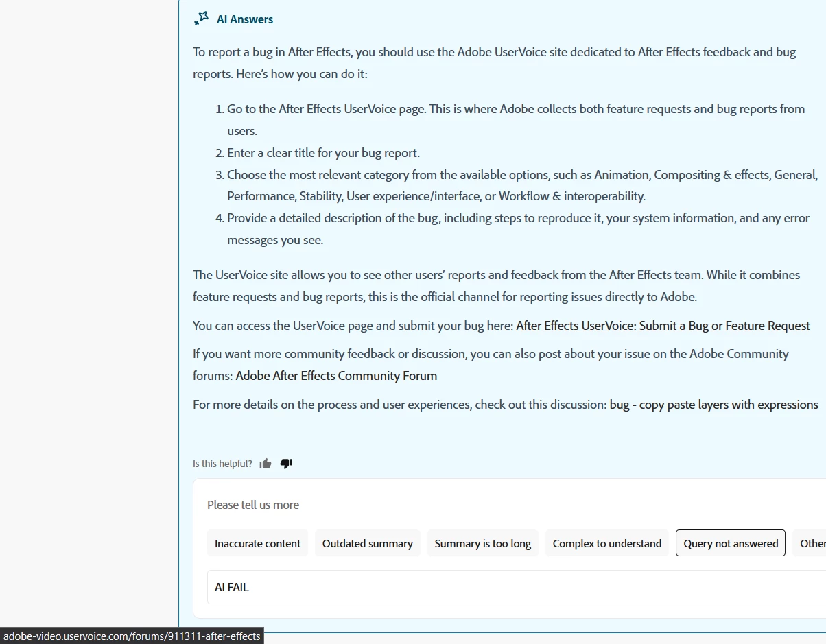The width and height of the screenshot is (826, 644).
Task: Click the thumbs down not helpful icon
Action: [x=286, y=464]
